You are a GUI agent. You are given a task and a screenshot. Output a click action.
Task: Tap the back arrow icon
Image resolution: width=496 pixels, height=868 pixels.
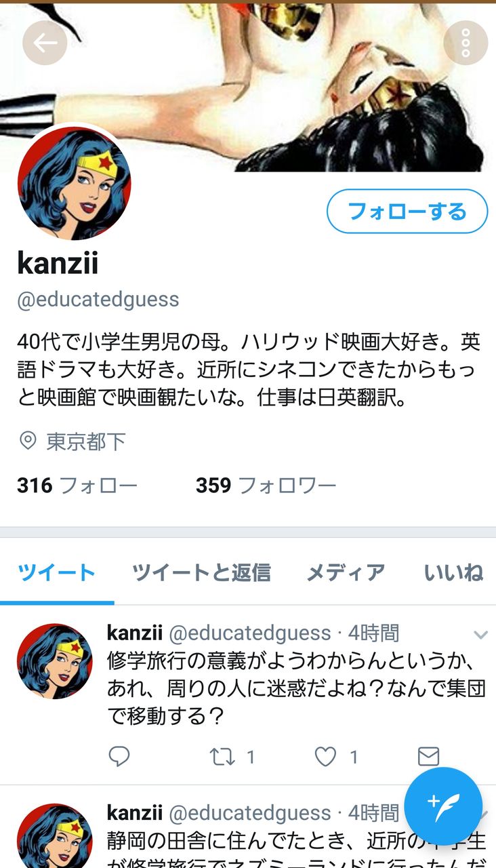[x=45, y=43]
